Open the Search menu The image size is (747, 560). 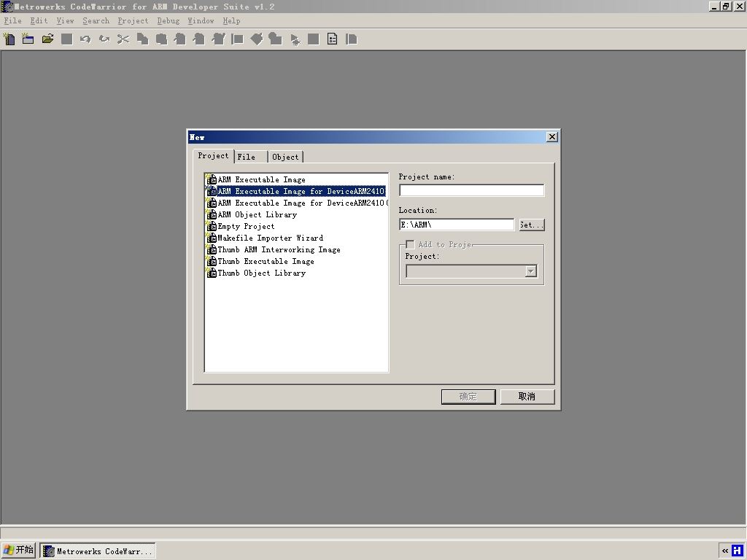(96, 21)
